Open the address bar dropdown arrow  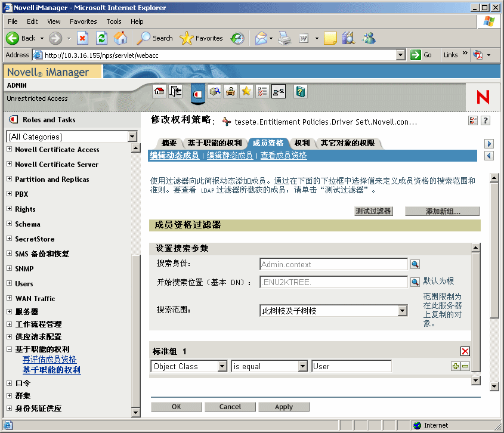pos(400,55)
